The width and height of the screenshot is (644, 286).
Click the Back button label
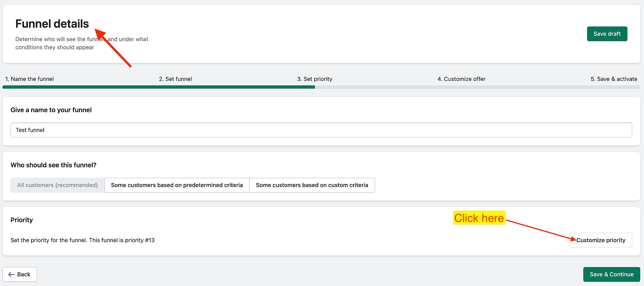click(24, 274)
